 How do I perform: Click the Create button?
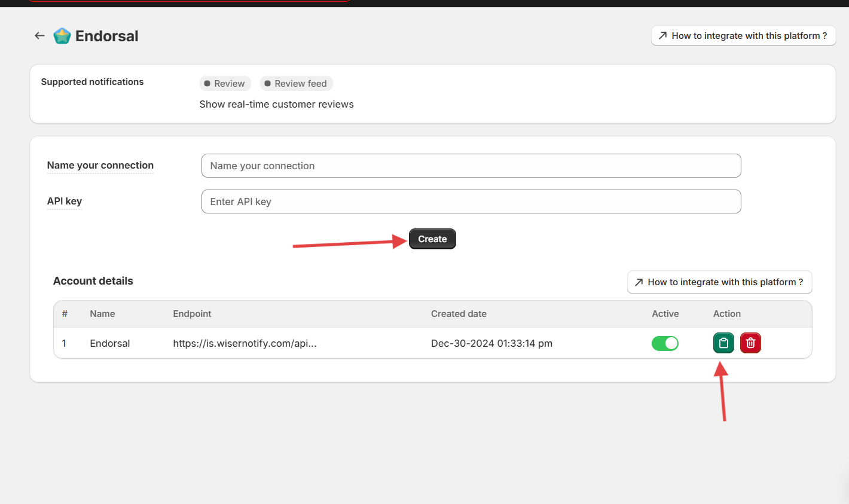[432, 239]
